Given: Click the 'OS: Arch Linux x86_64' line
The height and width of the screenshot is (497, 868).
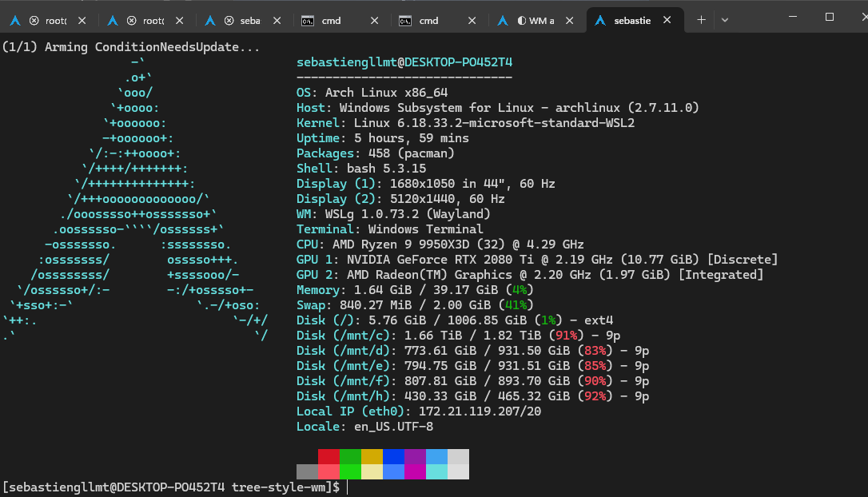Looking at the screenshot, I should (372, 93).
